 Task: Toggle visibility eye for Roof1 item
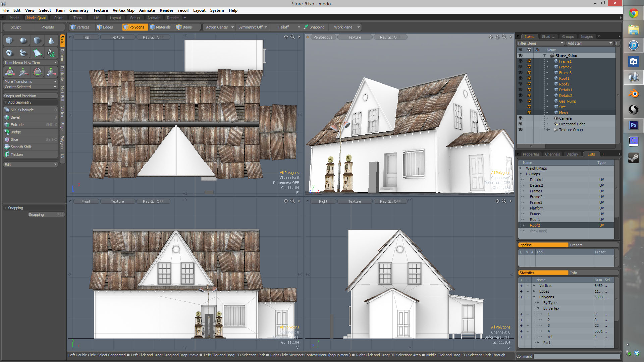[x=520, y=78]
